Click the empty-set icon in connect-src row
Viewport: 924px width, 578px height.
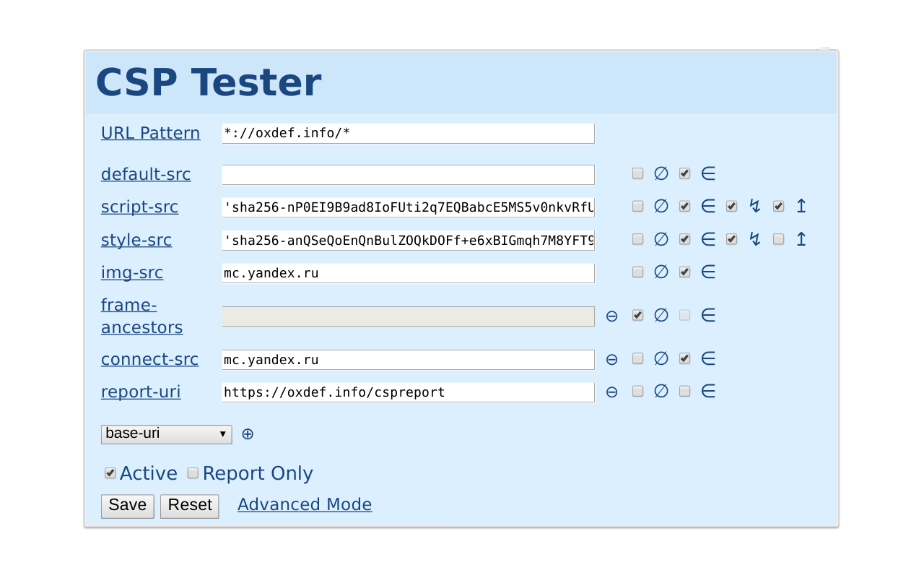[661, 358]
